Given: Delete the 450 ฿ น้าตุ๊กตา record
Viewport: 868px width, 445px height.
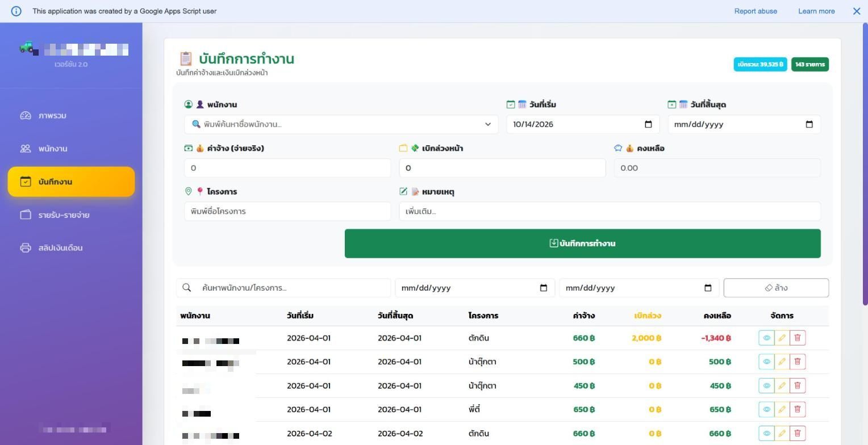Looking at the screenshot, I should [798, 385].
